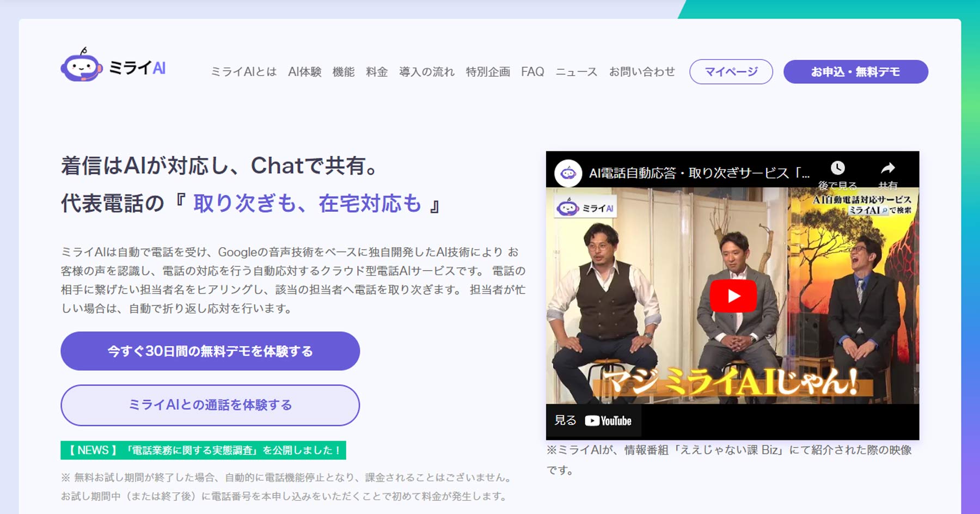Click the ミライAI channel avatar on video
Viewport: 980px width, 514px height.
tap(568, 173)
